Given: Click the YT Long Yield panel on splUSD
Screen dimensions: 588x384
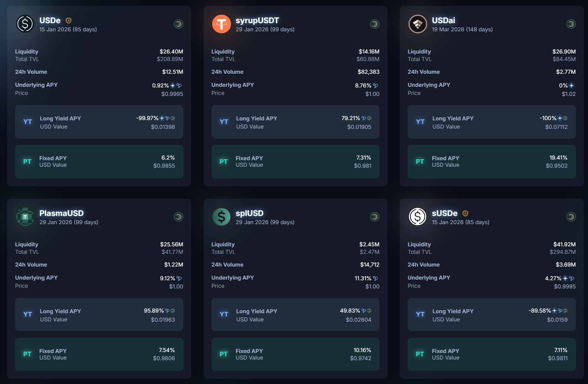Looking at the screenshot, I should 295,315.
